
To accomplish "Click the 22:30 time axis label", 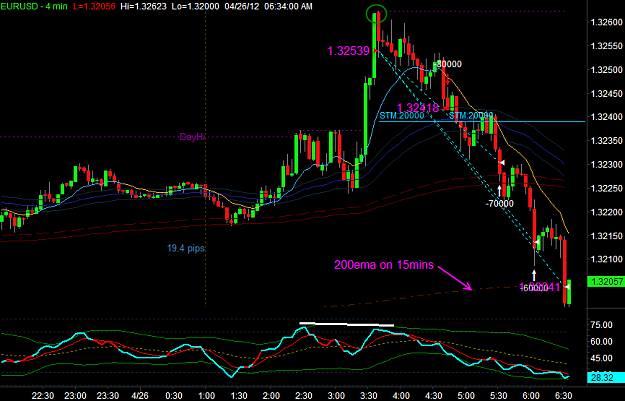I will pos(43,396).
